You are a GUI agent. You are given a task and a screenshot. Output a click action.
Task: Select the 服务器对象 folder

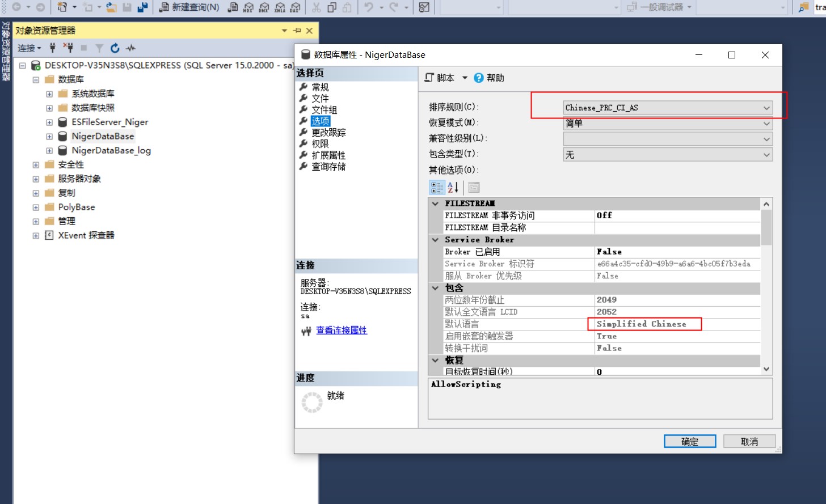pyautogui.click(x=79, y=179)
